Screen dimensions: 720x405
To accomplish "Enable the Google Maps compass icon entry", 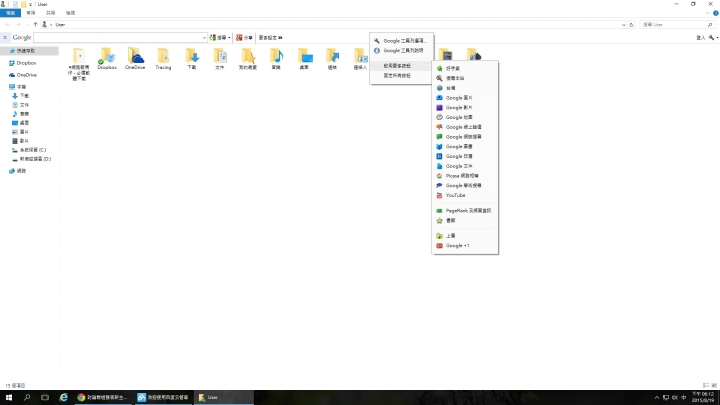I will pos(465,117).
